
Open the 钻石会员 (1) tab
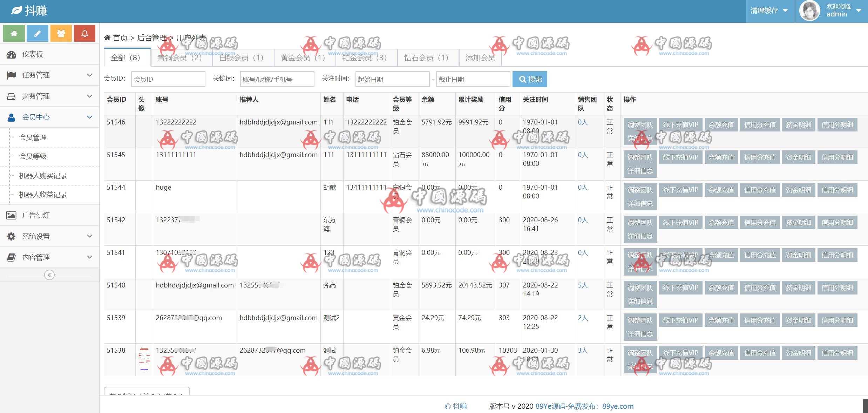point(426,58)
